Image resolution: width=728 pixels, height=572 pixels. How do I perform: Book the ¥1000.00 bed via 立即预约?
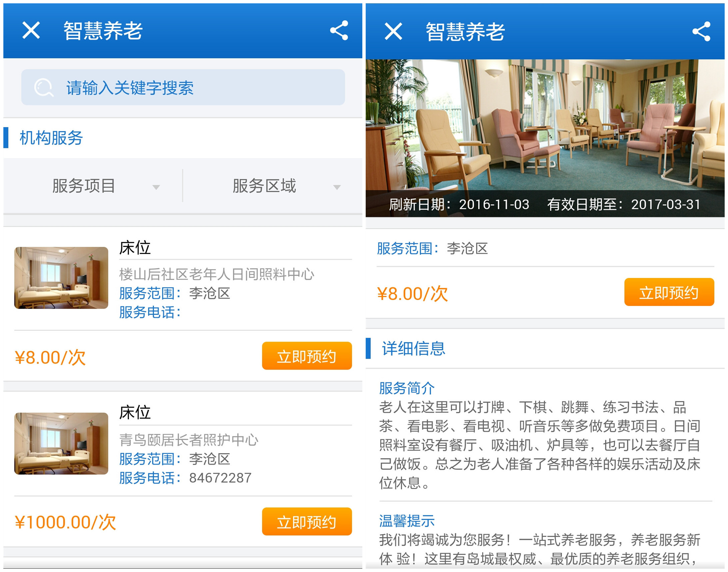307,522
